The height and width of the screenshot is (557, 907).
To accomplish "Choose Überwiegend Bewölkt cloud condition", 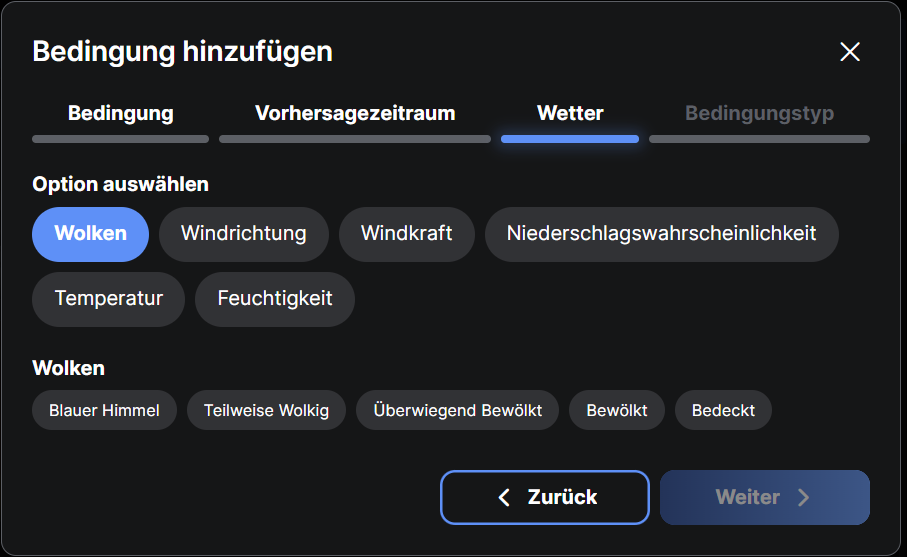I will coord(457,410).
